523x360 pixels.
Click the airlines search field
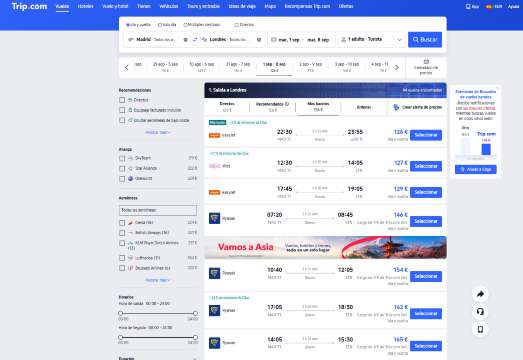[x=158, y=210]
